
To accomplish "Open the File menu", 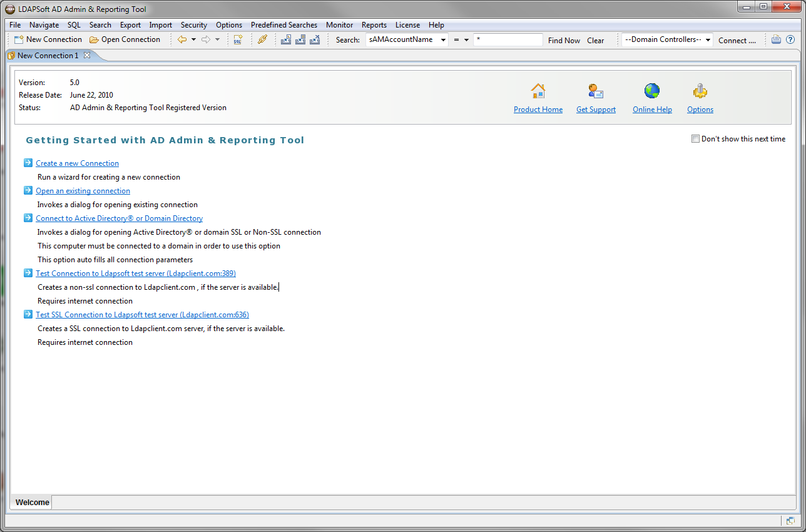I will click(x=15, y=25).
